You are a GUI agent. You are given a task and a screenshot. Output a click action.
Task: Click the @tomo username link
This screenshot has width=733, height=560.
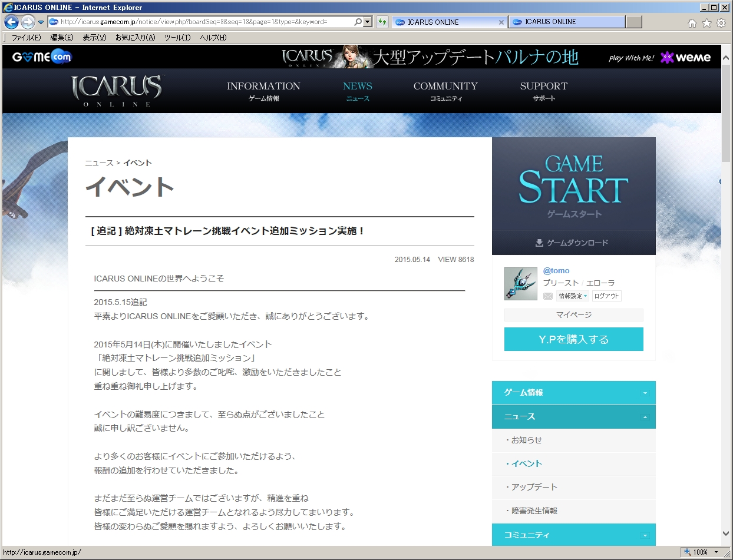tap(556, 271)
